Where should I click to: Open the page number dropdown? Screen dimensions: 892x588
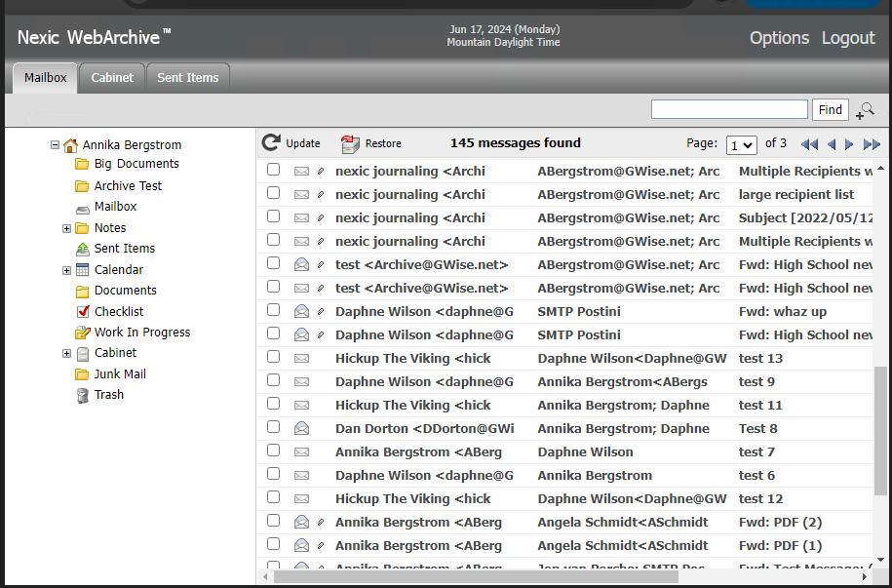tap(742, 145)
